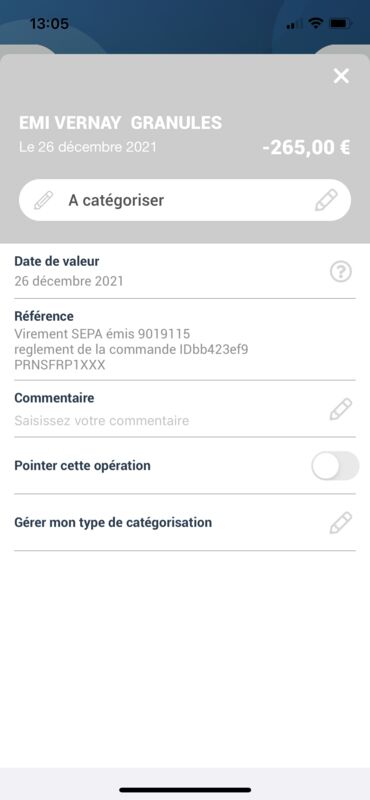The height and width of the screenshot is (800, 370).
Task: Tap the Référence details text
Action: [131, 349]
